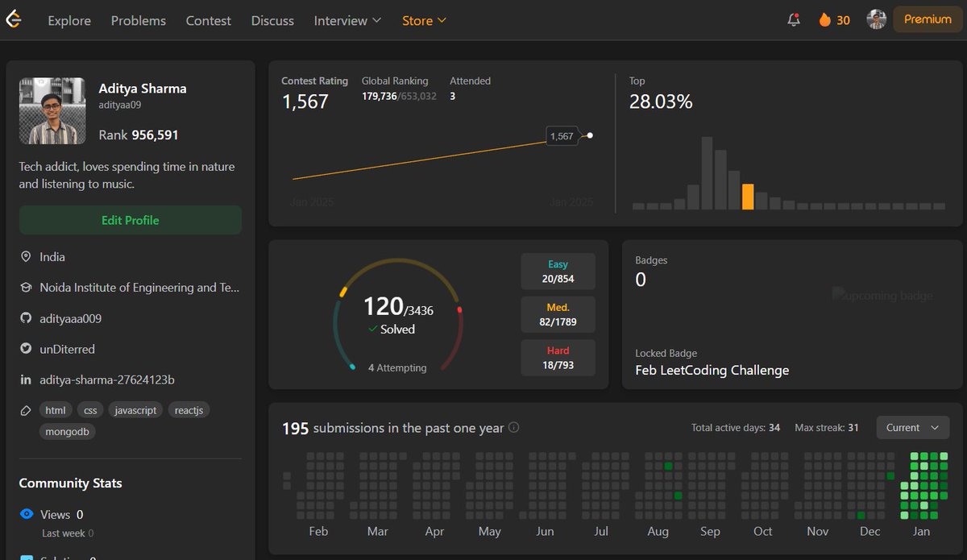Click the Max streak 31 text
The height and width of the screenshot is (560, 967).
pyautogui.click(x=827, y=428)
